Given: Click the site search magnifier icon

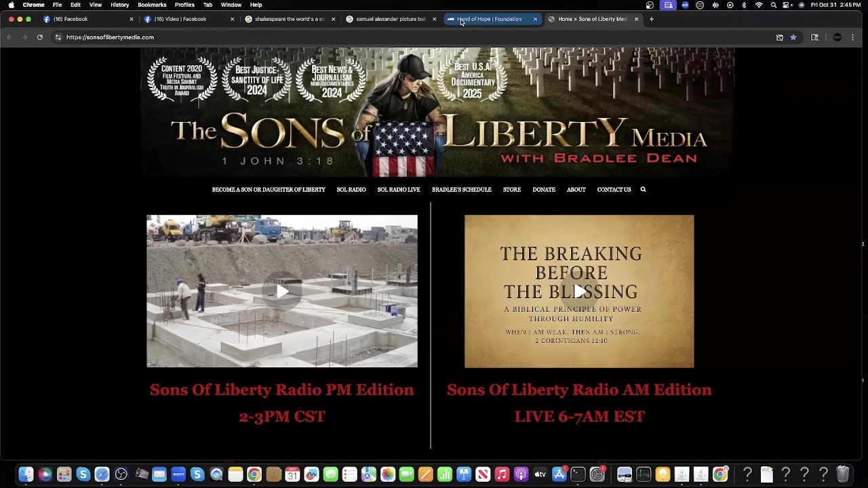Looking at the screenshot, I should (643, 190).
